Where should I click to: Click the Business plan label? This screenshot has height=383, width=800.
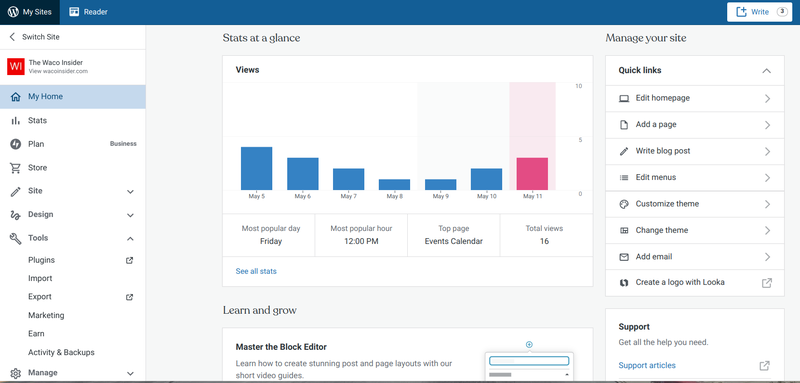coord(123,144)
